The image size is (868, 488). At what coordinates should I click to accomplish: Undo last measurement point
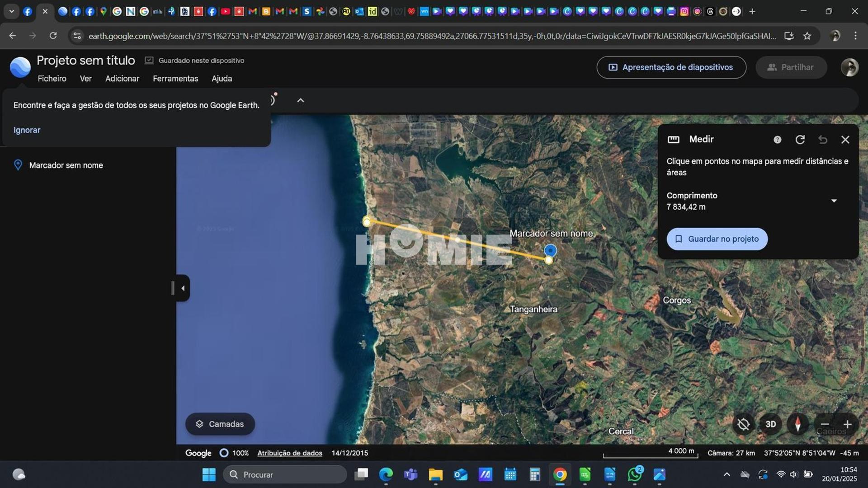coord(822,140)
